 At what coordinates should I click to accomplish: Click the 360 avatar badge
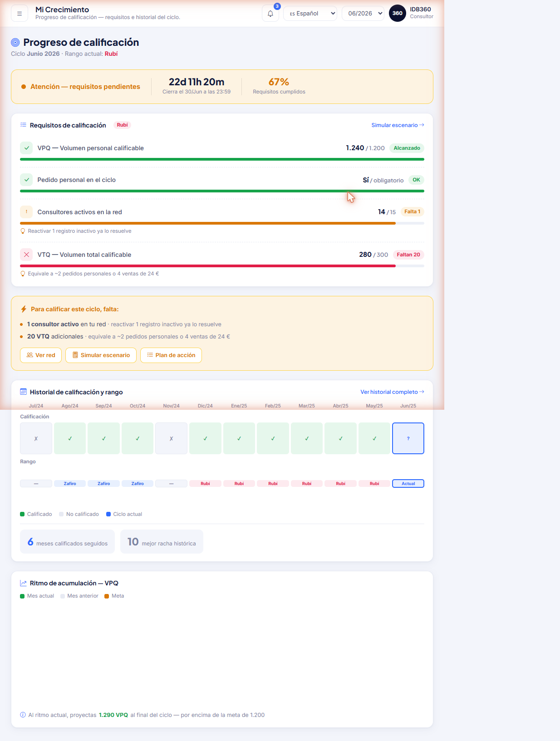coord(398,13)
